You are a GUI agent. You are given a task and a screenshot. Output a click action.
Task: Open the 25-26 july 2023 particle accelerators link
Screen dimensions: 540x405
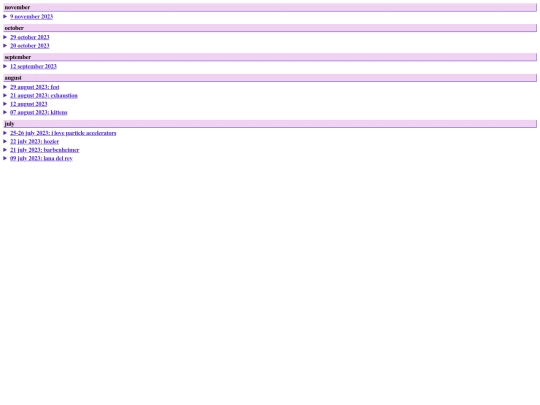(x=63, y=133)
